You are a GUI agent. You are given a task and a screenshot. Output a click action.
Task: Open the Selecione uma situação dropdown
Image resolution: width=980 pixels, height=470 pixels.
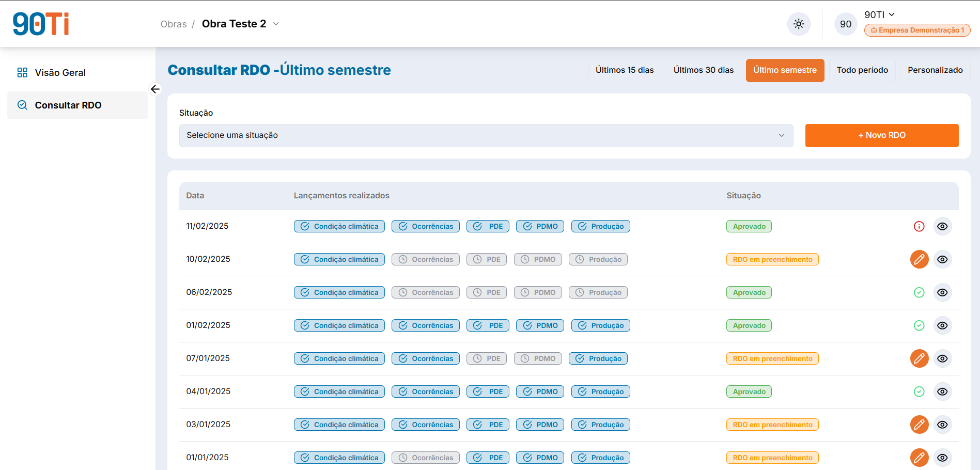pos(486,135)
